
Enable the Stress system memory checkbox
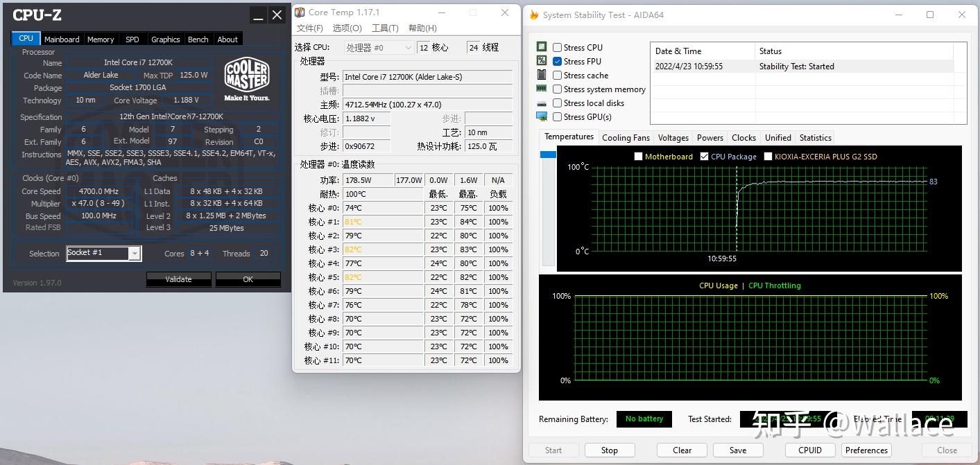tap(557, 89)
